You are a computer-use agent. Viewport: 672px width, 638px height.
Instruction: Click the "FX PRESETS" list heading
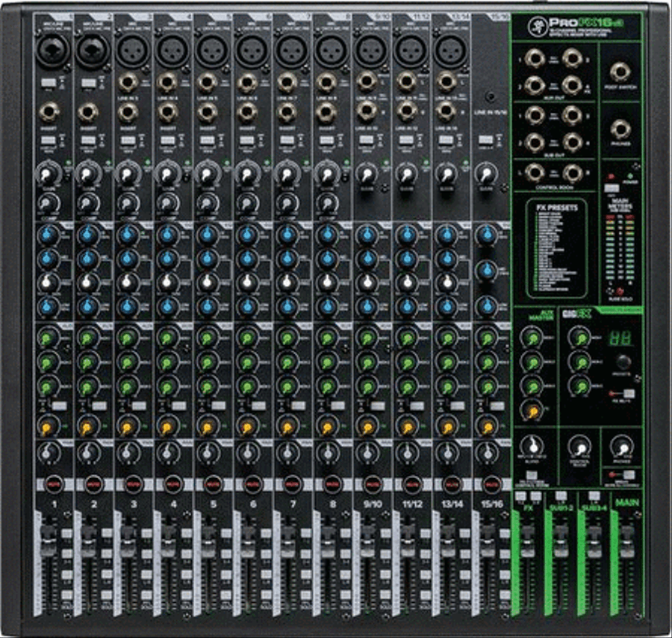tap(557, 208)
